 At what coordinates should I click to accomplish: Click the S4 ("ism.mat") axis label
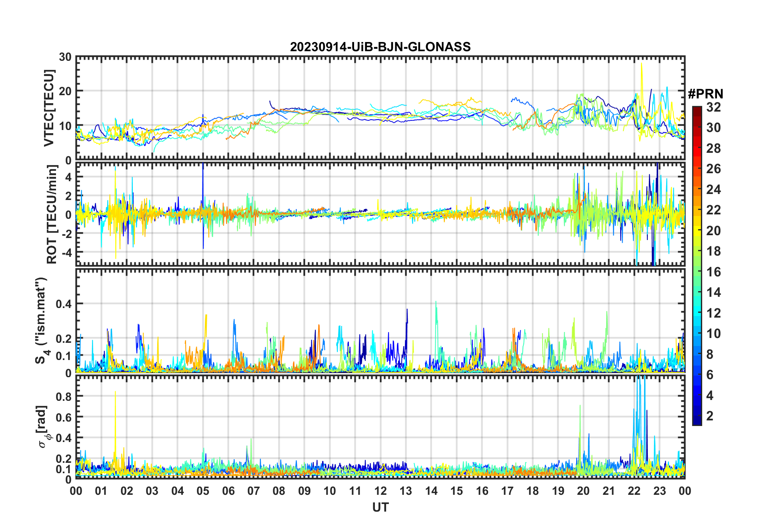point(42,321)
